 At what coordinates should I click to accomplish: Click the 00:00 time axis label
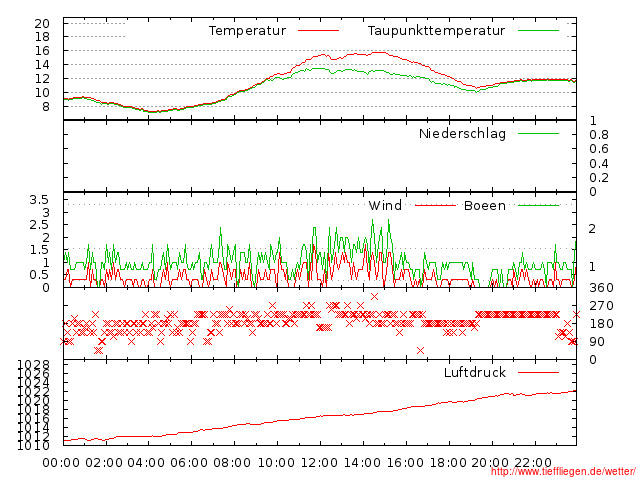pos(61,463)
